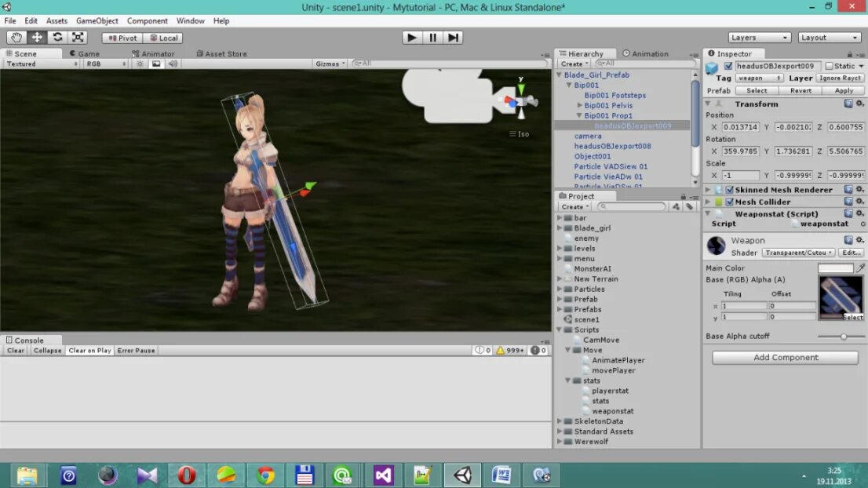Viewport: 868px width, 488px height.
Task: Open Transform component gear menu
Action: point(859,104)
